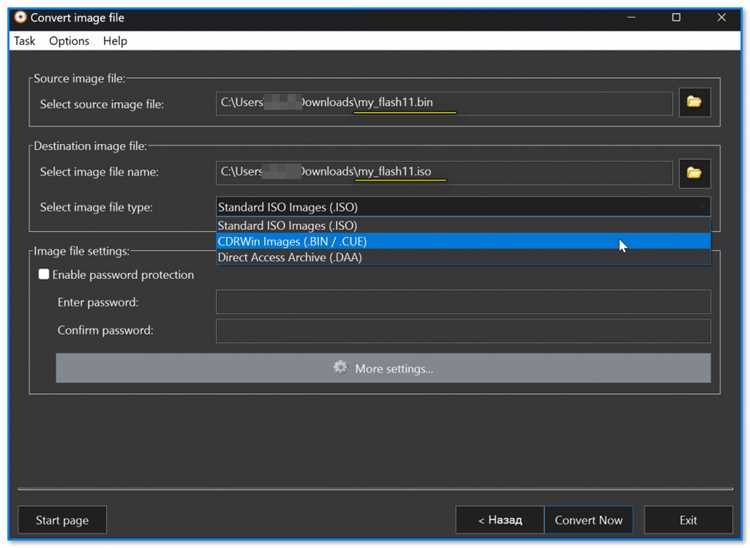Click the app icon in title bar
This screenshot has width=750, height=548.
[20, 17]
